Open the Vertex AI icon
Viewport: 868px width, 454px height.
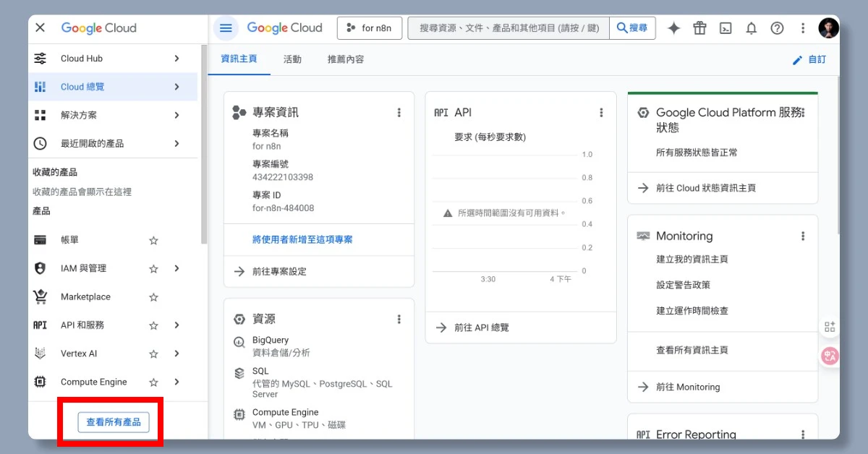(41, 354)
